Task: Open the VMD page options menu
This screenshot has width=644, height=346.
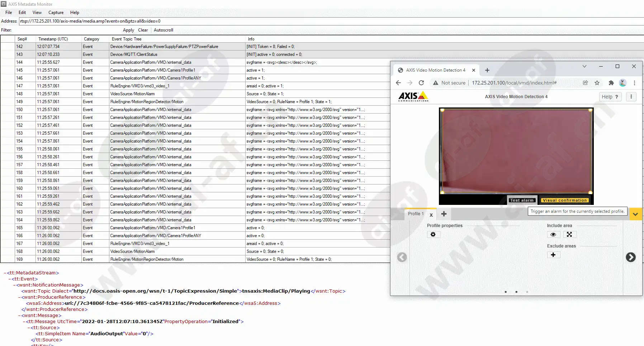Action: point(631,97)
